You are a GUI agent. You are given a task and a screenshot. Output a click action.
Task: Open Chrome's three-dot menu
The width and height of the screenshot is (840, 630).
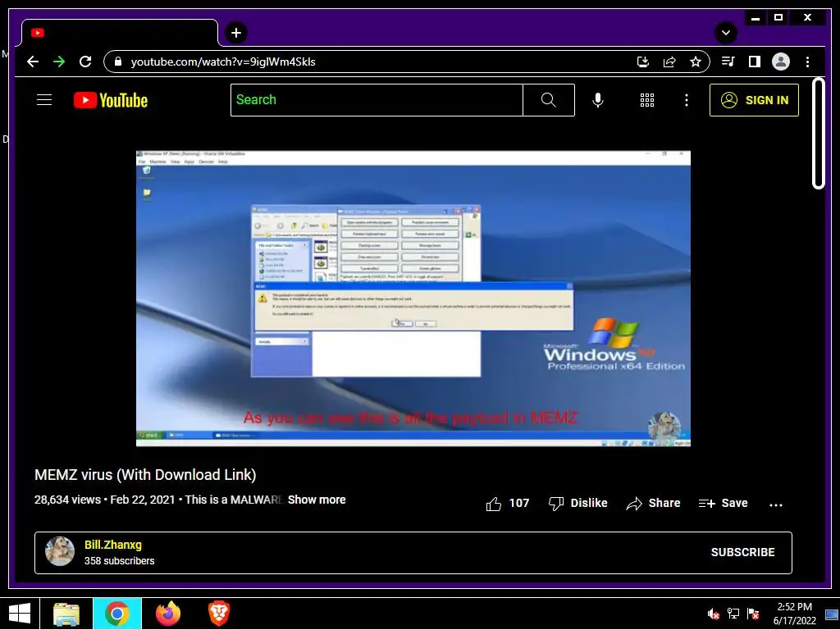[x=807, y=62]
